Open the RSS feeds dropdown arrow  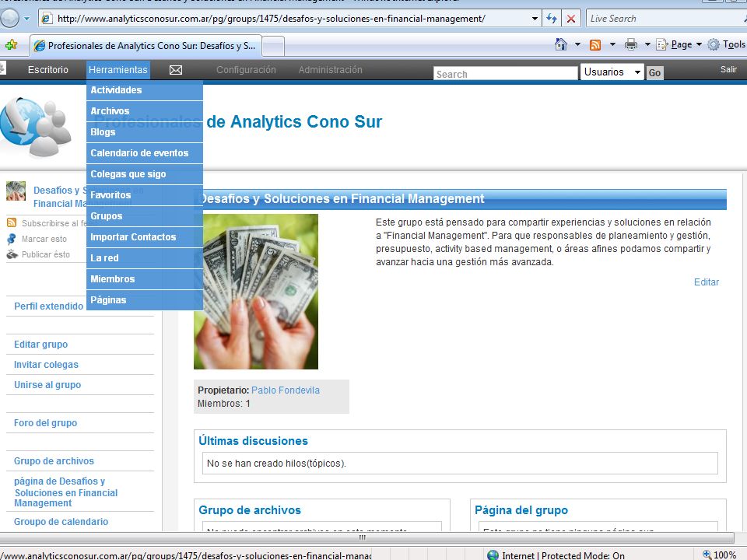612,45
